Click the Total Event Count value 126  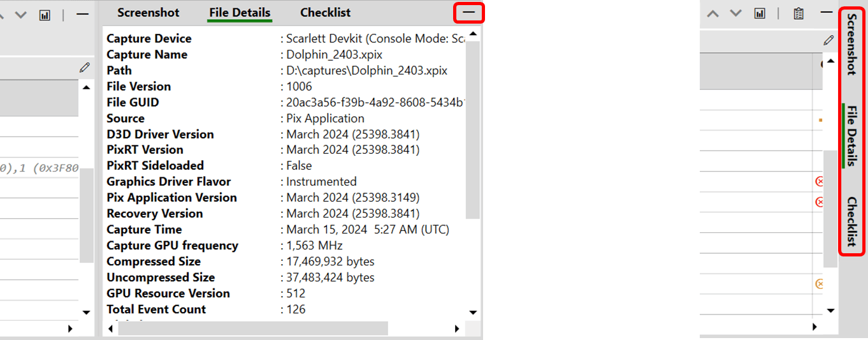tap(296, 309)
